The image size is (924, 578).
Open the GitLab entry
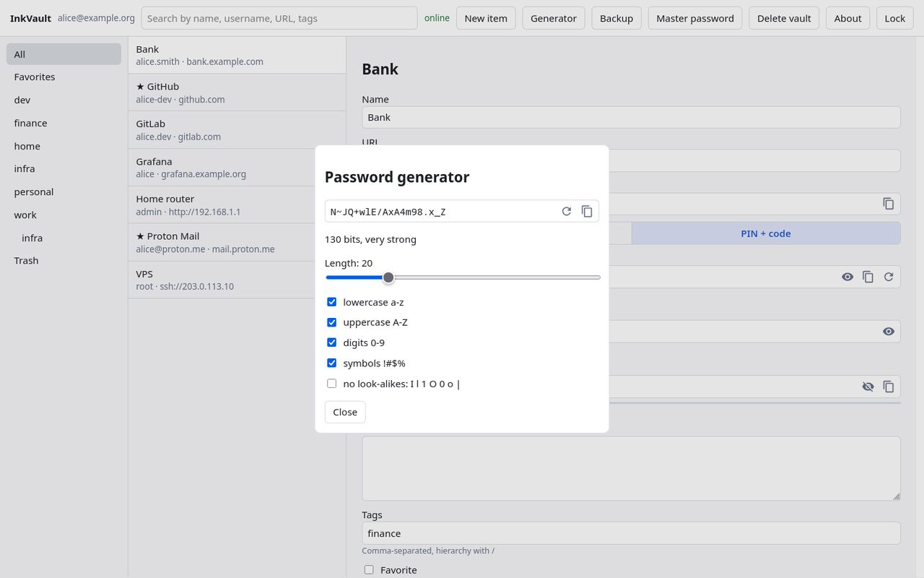237,130
